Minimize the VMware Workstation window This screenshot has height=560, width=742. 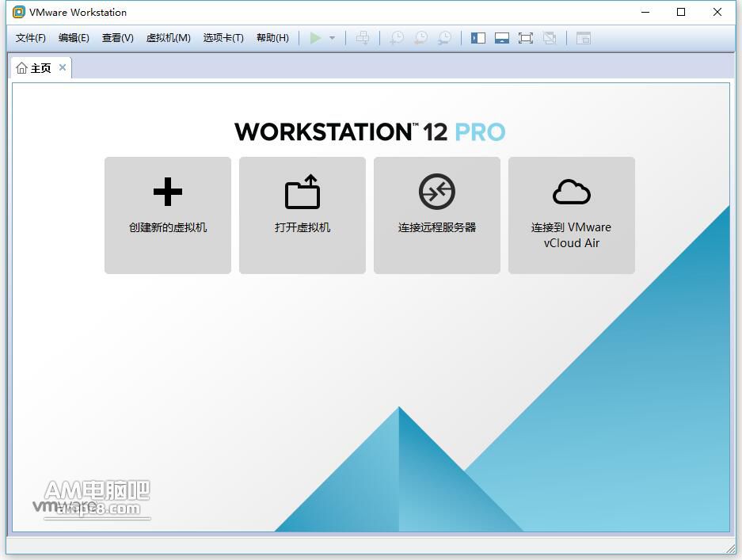click(x=645, y=13)
